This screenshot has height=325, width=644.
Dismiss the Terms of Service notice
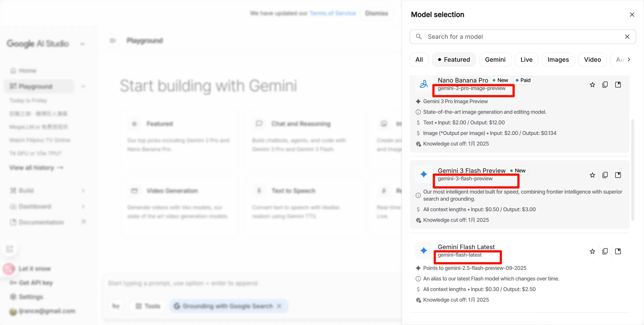pos(376,13)
